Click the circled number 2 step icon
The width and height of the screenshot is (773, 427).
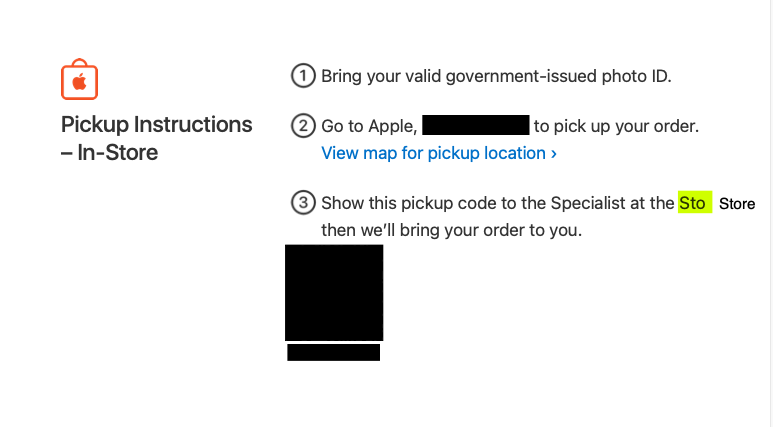pyautogui.click(x=303, y=126)
